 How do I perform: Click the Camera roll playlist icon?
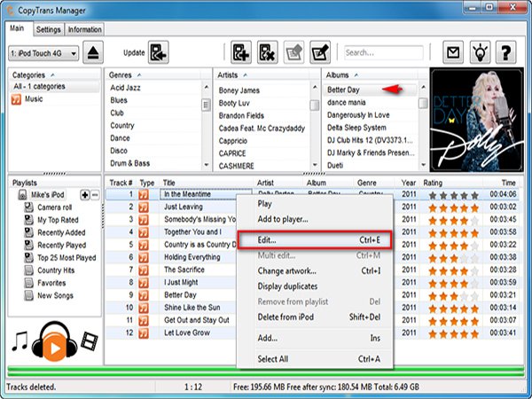point(29,207)
